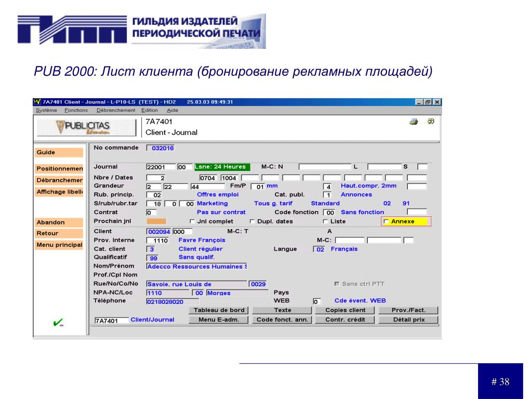This screenshot has width=532, height=399.
Task: Click the window title bar app icon
Action: tap(37, 102)
